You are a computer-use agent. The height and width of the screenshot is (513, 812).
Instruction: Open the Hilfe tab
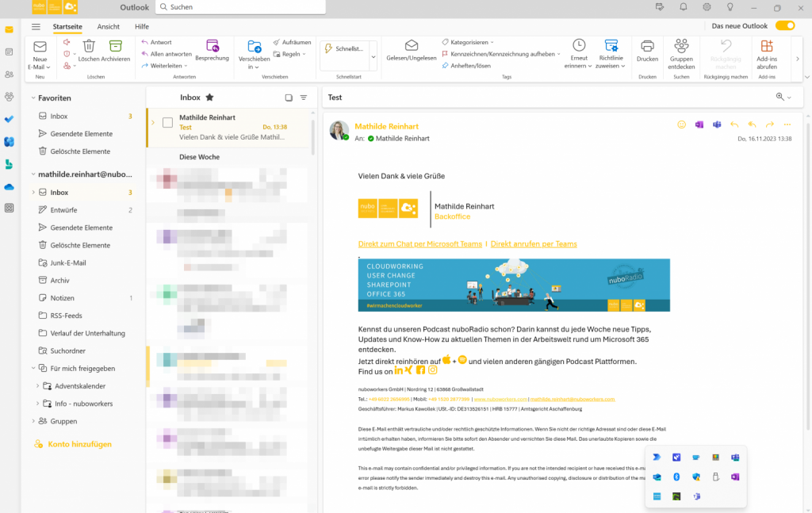[x=142, y=26]
